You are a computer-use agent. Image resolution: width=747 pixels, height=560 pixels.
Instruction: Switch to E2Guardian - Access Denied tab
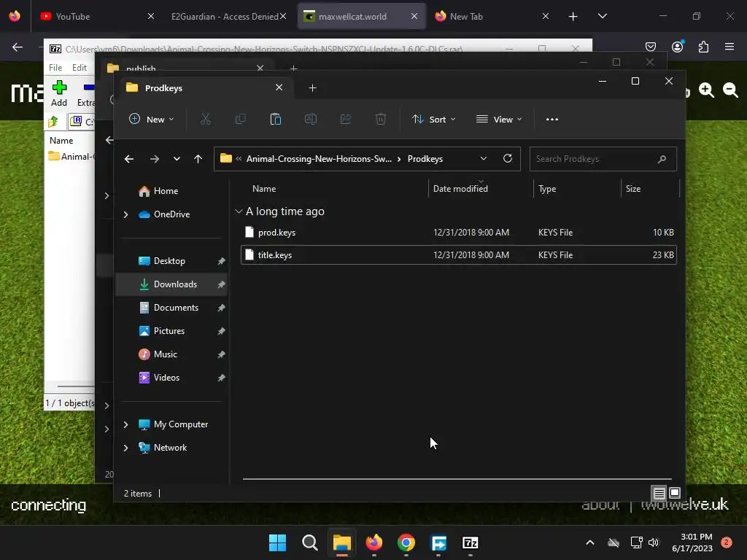pyautogui.click(x=228, y=16)
